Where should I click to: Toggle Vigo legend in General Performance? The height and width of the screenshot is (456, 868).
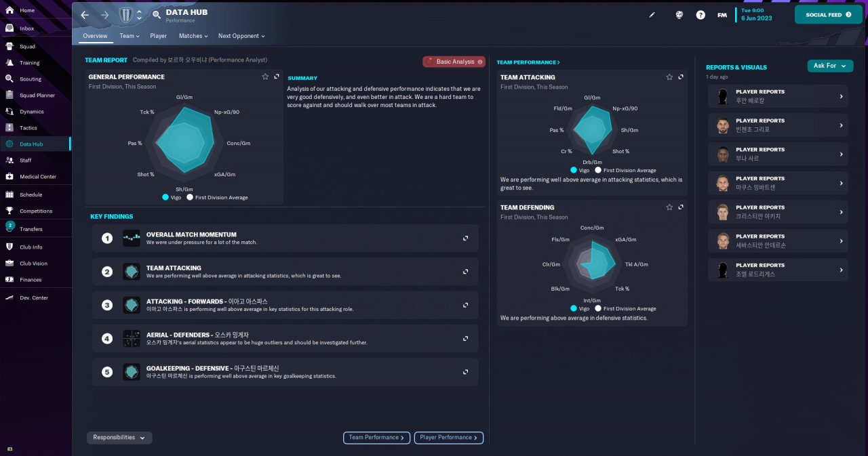coord(172,197)
